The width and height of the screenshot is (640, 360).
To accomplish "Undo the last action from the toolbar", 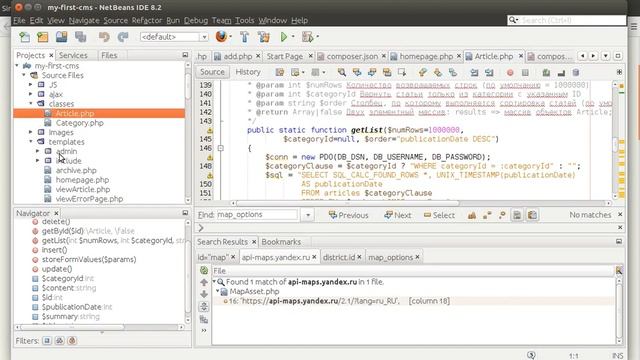I will point(104,37).
